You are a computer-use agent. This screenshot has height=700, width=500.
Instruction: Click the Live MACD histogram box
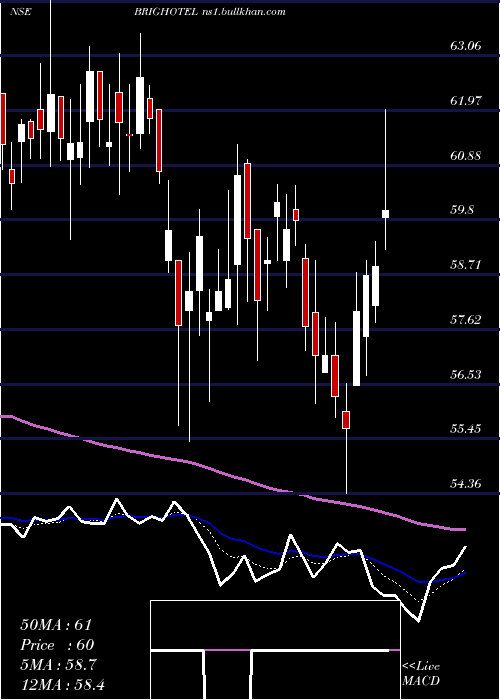pyautogui.click(x=275, y=650)
